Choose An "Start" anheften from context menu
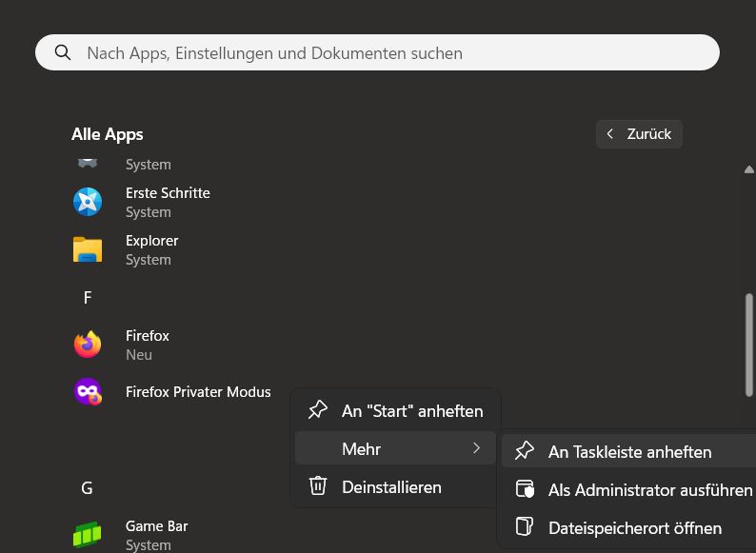 click(x=411, y=411)
